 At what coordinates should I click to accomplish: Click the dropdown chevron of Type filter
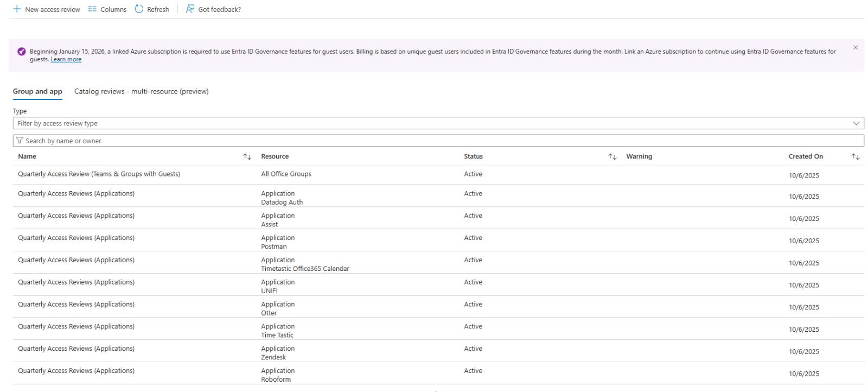856,123
